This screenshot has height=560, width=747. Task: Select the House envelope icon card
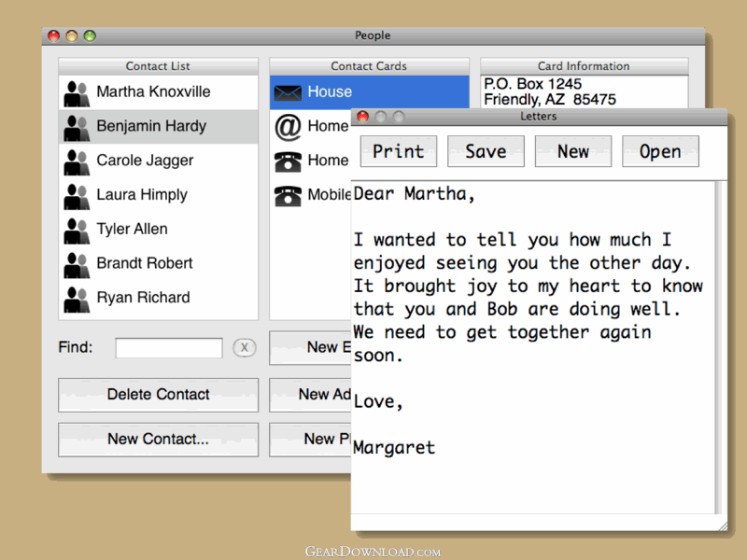tap(289, 92)
